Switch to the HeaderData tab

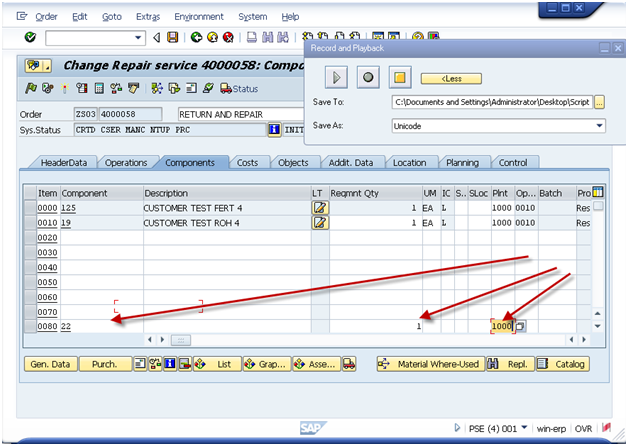point(64,163)
